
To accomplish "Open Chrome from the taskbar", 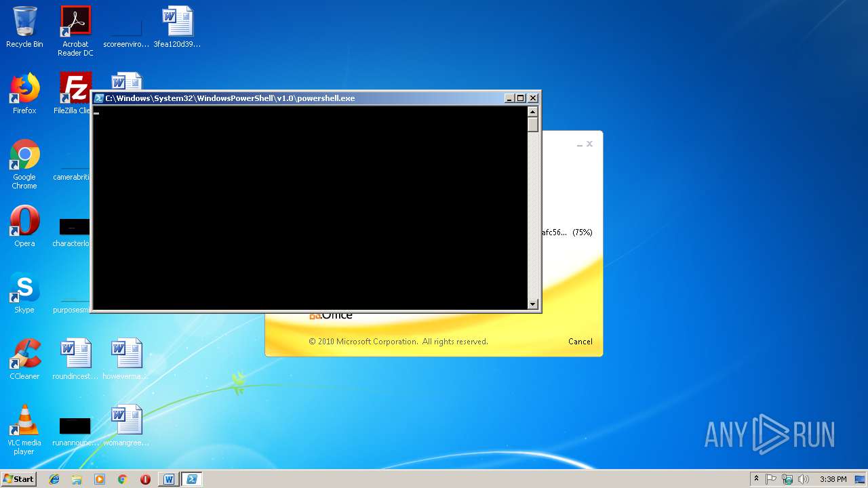I will (x=122, y=479).
